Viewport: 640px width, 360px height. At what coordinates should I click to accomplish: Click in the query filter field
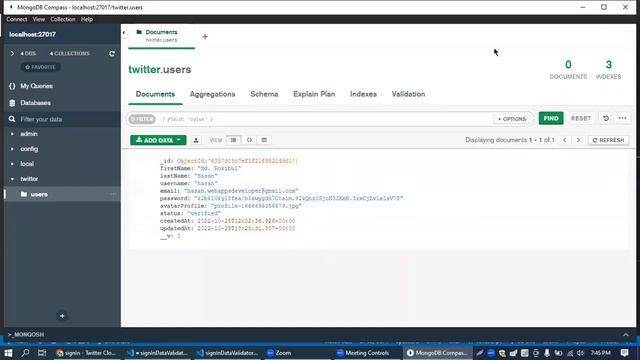click(x=324, y=119)
